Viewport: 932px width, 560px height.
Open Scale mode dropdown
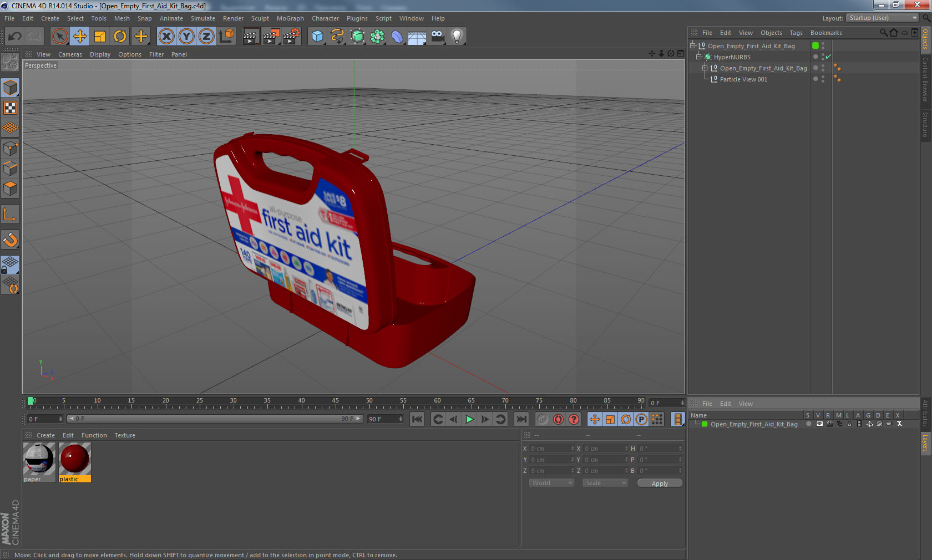[x=605, y=483]
